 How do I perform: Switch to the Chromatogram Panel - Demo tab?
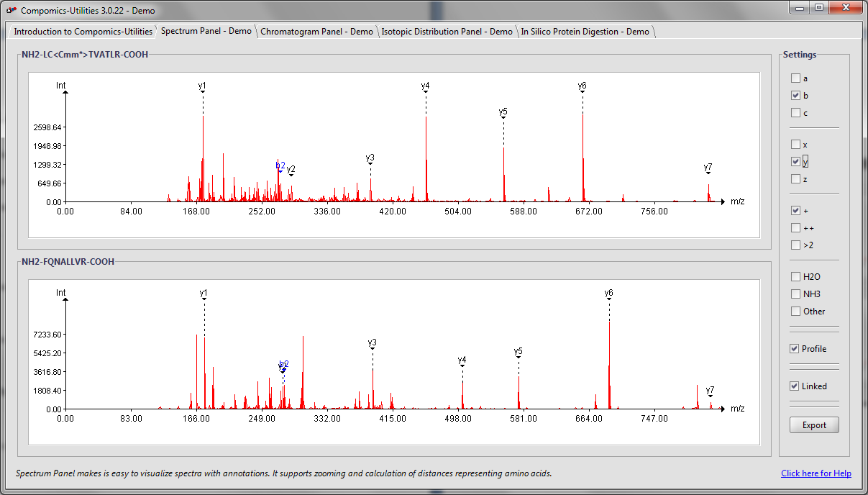(316, 32)
